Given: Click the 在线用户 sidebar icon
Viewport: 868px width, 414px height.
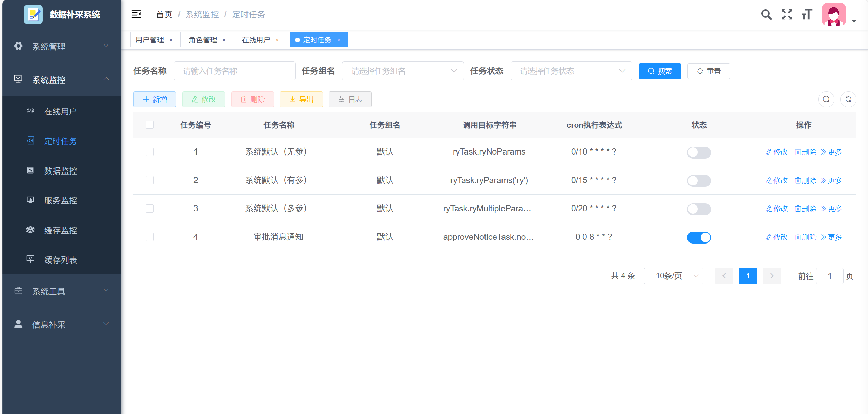Looking at the screenshot, I should (30, 111).
